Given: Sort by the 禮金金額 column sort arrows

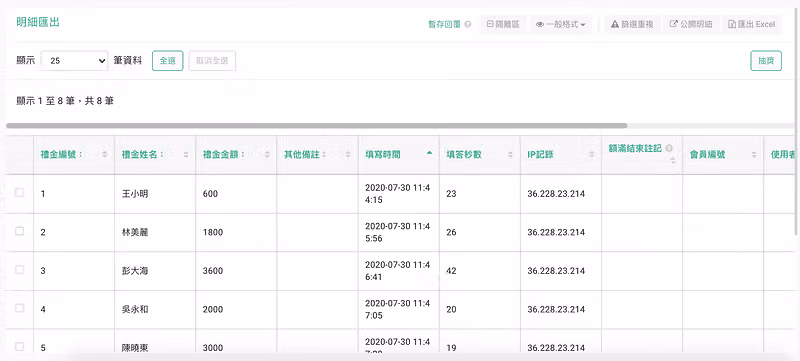Looking at the screenshot, I should pos(267,154).
